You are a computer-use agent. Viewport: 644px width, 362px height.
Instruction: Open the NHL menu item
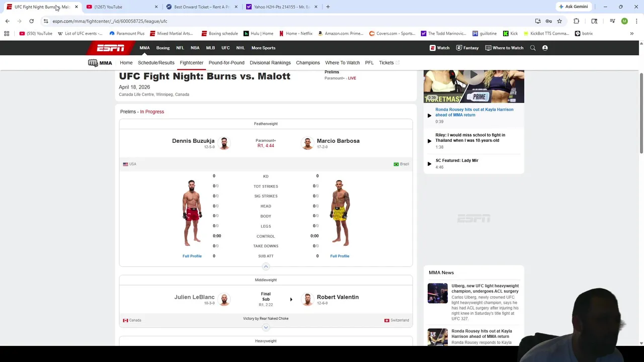pos(240,48)
